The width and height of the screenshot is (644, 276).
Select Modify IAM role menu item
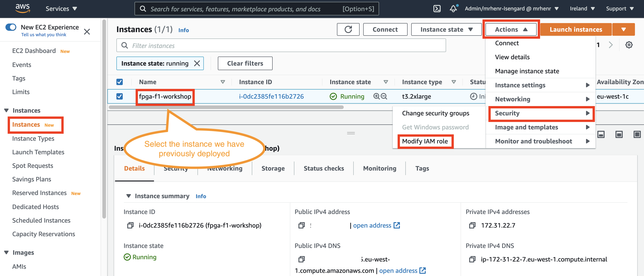(425, 141)
